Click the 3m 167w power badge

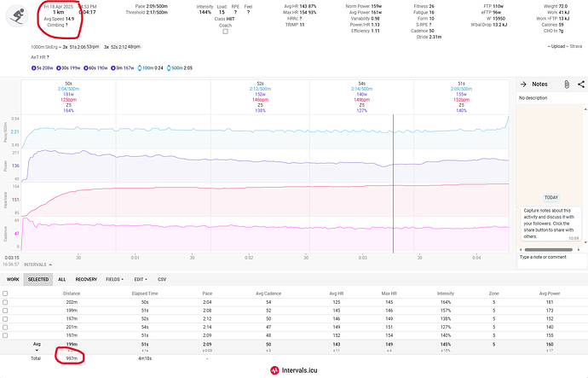122,68
